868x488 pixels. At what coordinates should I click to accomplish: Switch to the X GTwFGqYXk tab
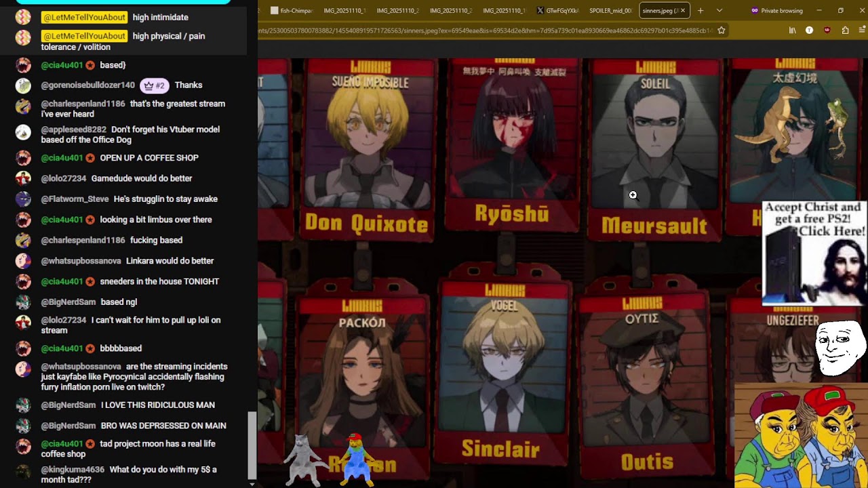point(556,10)
